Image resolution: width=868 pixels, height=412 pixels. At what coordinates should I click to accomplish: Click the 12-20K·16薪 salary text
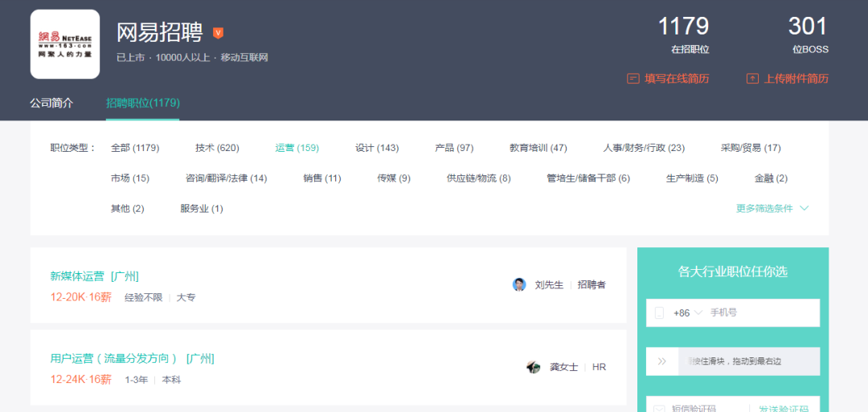click(81, 297)
